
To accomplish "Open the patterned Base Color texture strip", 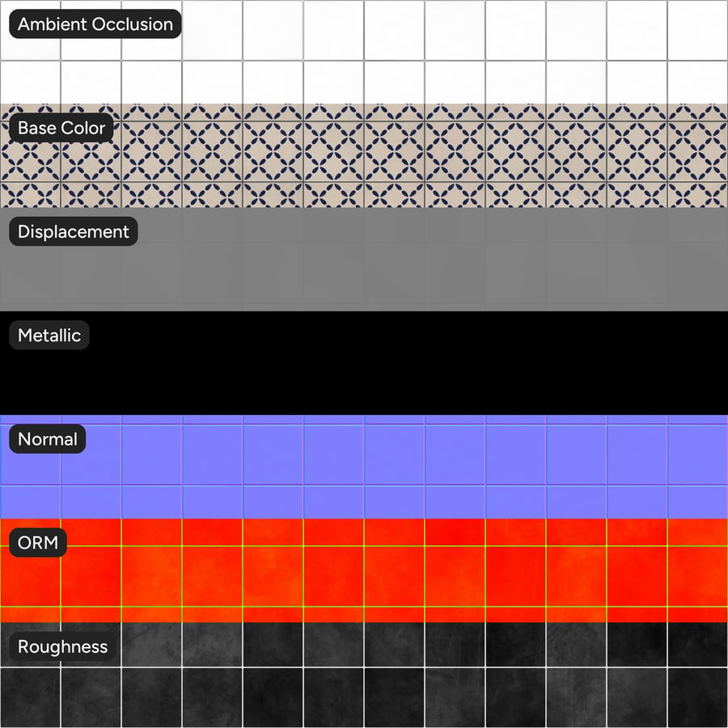I will [364, 156].
